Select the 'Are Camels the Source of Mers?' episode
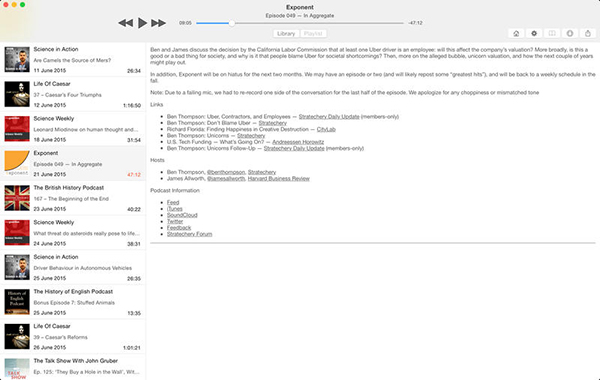 73,60
